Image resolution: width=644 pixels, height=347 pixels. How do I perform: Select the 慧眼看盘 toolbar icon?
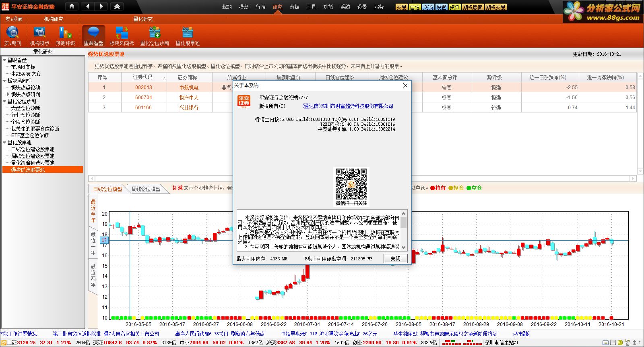point(93,36)
